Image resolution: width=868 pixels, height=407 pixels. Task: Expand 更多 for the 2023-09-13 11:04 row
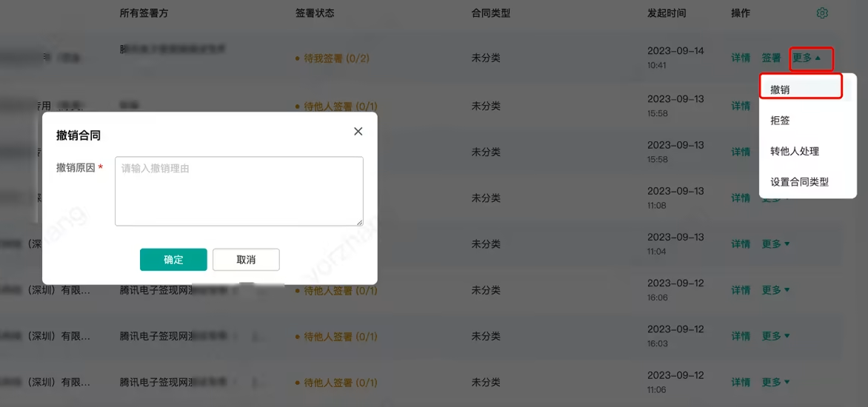pos(775,244)
